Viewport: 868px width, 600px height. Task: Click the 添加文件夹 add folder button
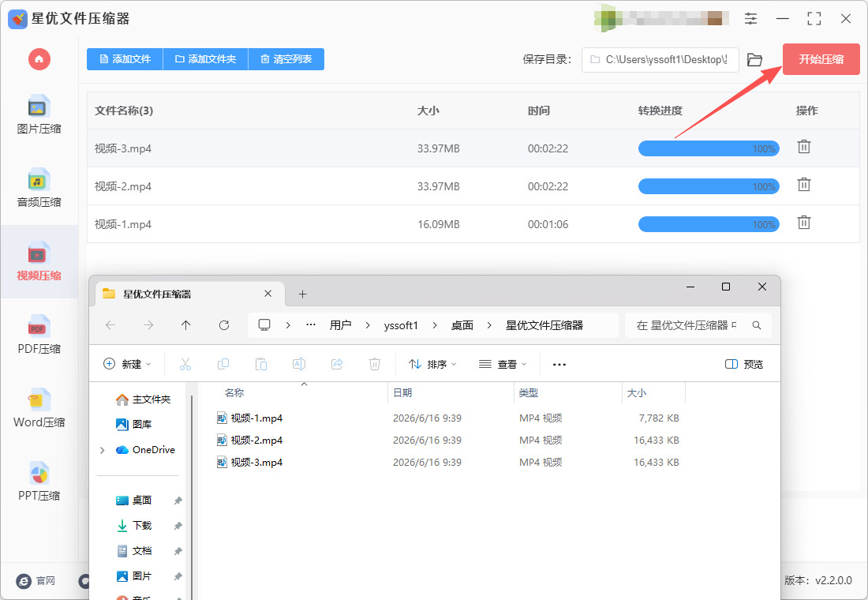point(206,59)
